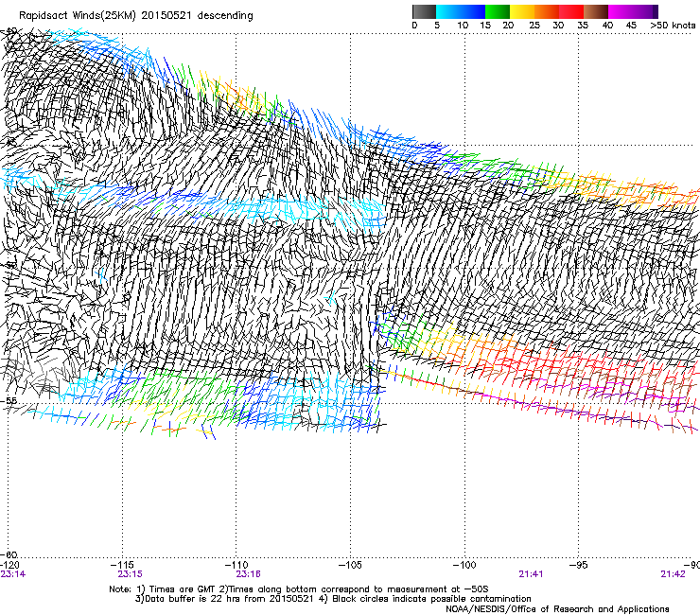Viewport: 700px width, 615px height.
Task: Click the 'Data buffer is 22 hrs' note
Action: tap(333, 599)
